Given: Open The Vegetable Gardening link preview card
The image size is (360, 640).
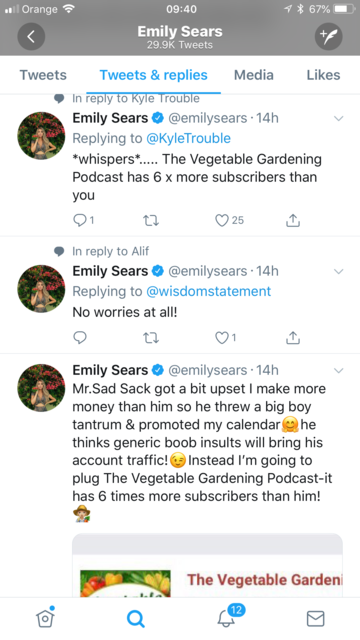Looking at the screenshot, I should 207,565.
